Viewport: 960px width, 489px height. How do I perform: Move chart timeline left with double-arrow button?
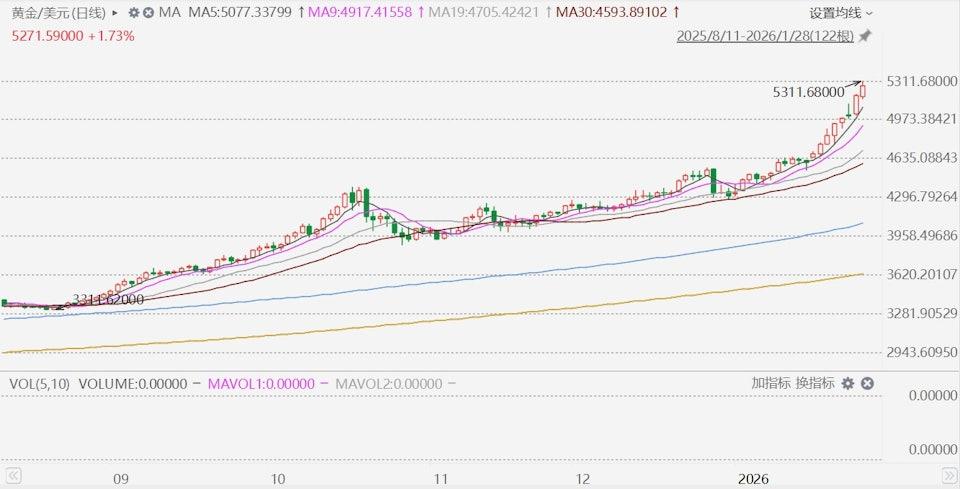[13, 476]
